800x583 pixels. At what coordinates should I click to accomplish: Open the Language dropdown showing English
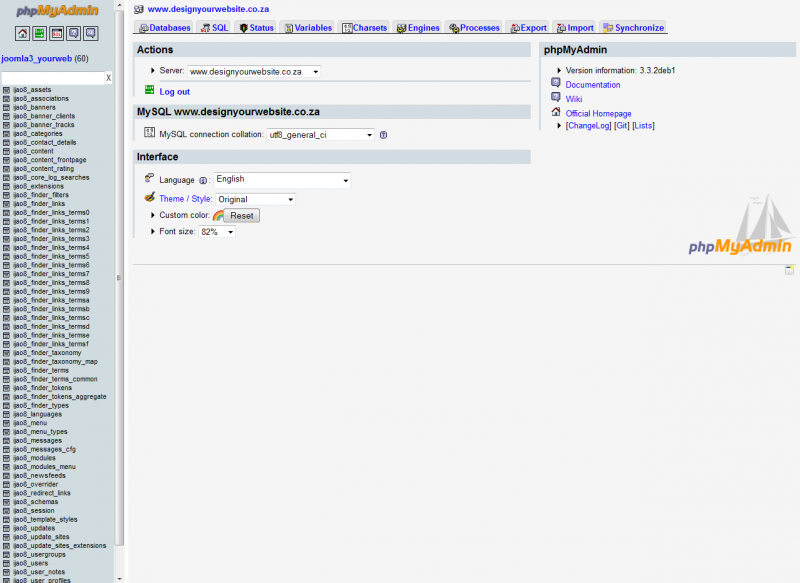[282, 180]
